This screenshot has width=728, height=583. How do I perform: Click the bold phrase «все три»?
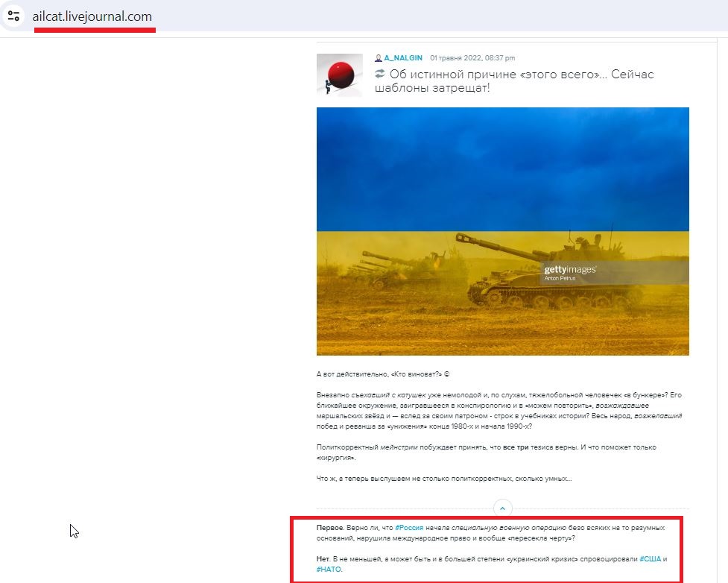pyautogui.click(x=516, y=447)
